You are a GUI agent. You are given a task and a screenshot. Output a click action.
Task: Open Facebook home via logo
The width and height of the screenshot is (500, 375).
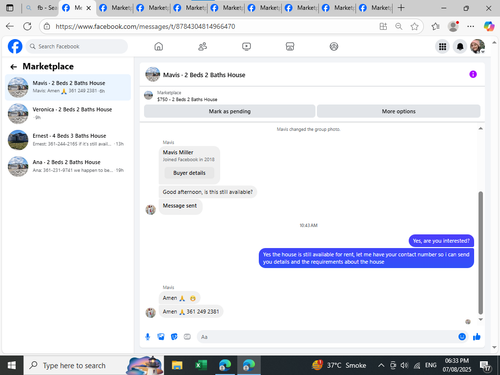[x=15, y=46]
